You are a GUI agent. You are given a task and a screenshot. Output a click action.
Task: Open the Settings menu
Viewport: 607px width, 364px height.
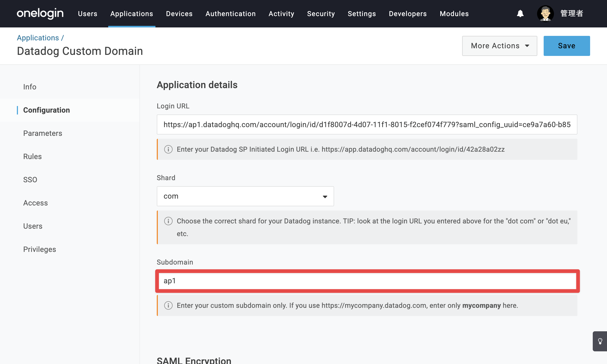pyautogui.click(x=362, y=14)
